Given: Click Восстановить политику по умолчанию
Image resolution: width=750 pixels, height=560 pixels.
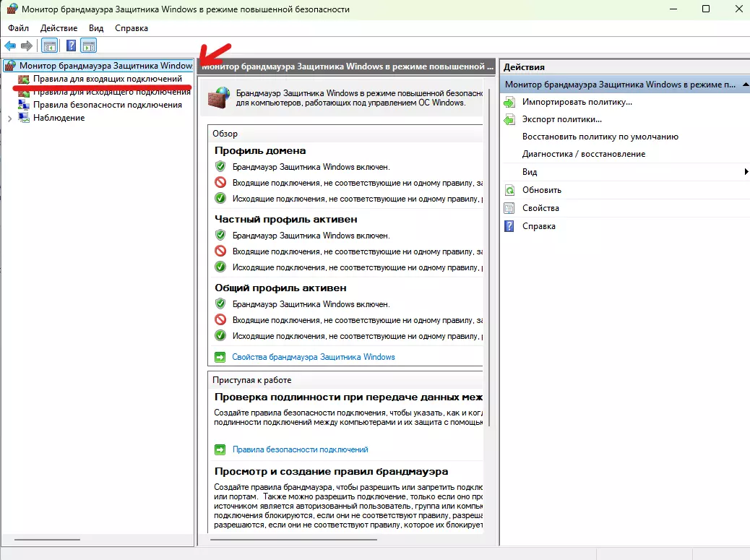Looking at the screenshot, I should (600, 137).
